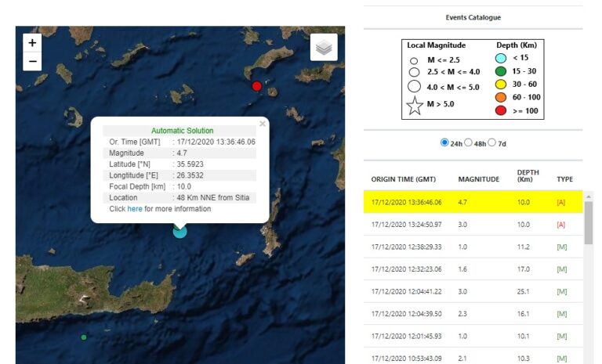Select the 17/12/2020 13:24:50.97 event row
Viewport: 602px width, 364px height.
tap(473, 225)
